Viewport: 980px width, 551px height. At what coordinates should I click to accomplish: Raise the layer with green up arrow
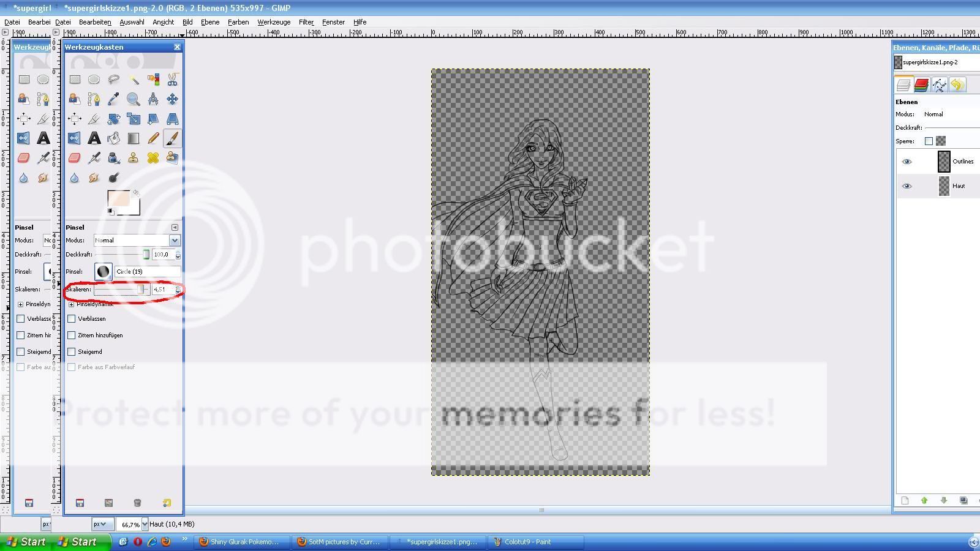924,500
